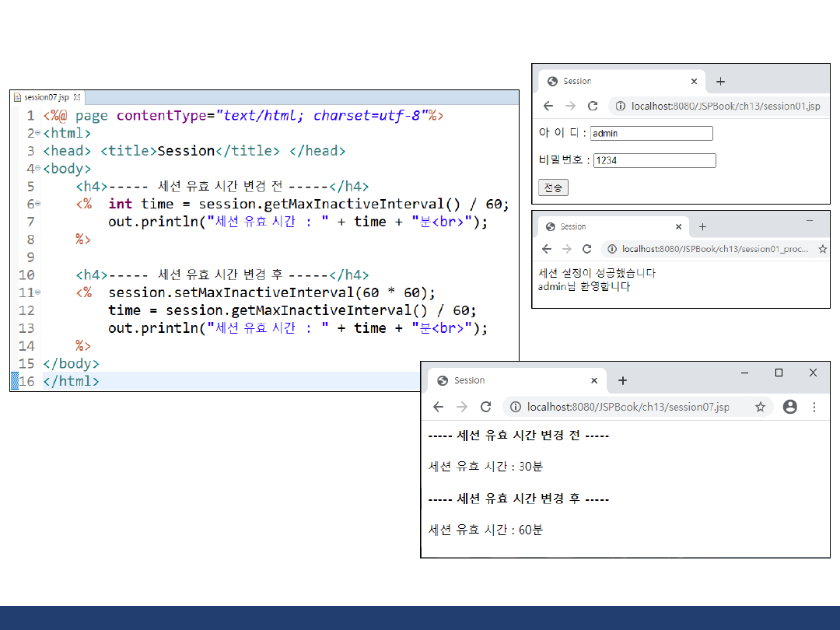Collapse the <body> block at line 4

37,169
